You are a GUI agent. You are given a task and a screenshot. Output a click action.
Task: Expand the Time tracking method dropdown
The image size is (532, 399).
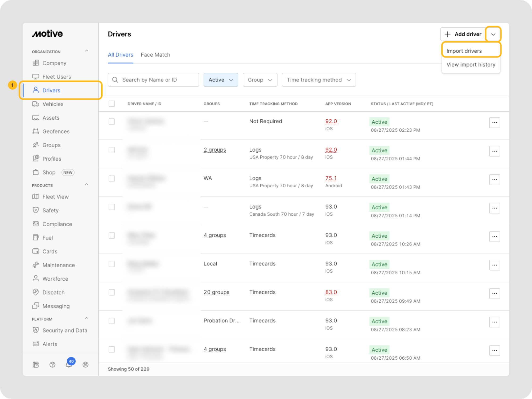coord(319,80)
